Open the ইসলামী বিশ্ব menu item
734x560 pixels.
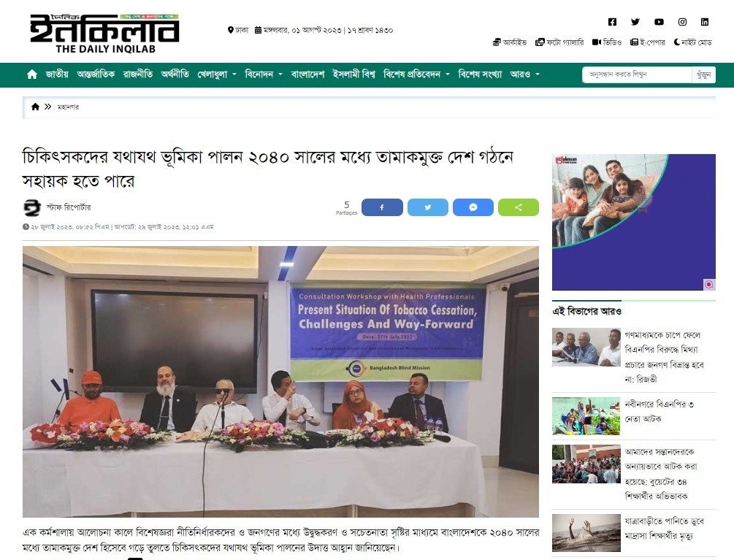[354, 74]
